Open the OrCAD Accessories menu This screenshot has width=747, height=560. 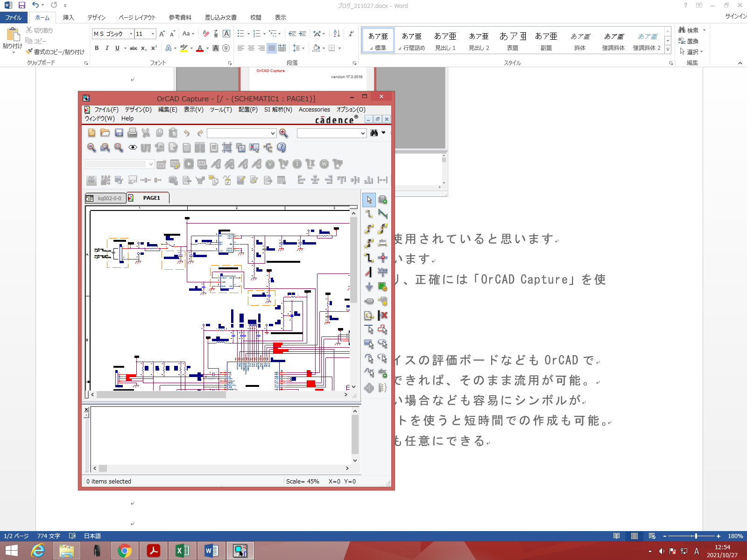point(314,110)
